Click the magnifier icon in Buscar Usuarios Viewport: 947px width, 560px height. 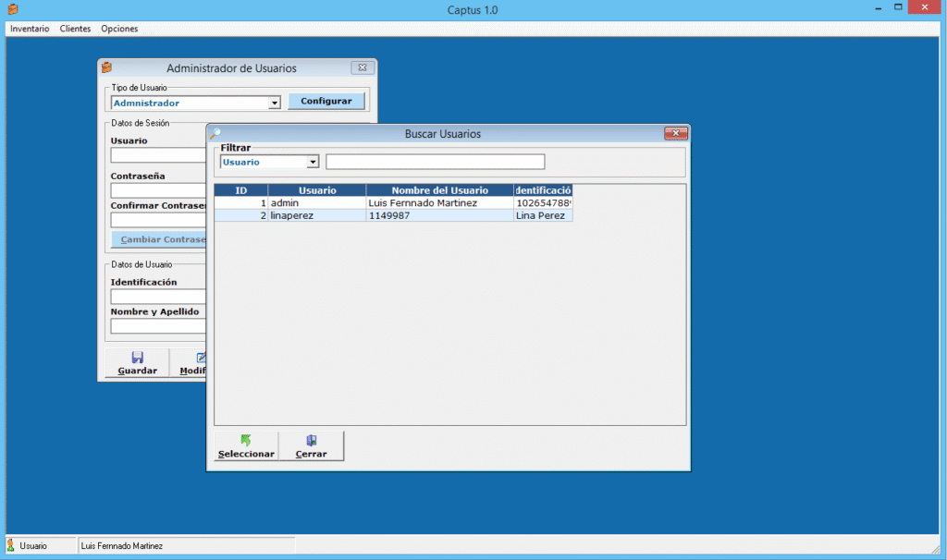pos(215,134)
